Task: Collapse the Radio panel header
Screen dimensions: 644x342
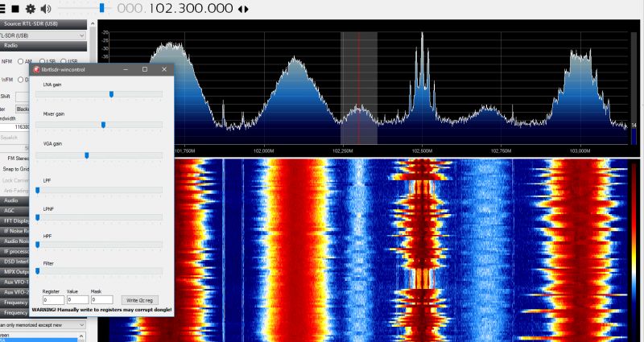Action: click(43, 46)
